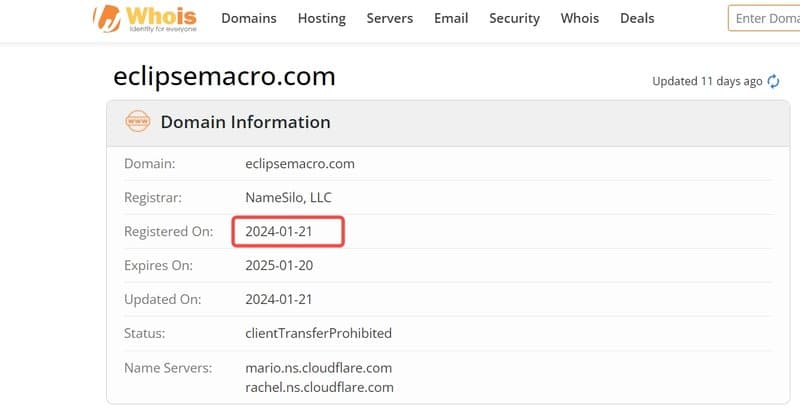This screenshot has width=800, height=412.
Task: Open the Hosting menu
Action: click(322, 18)
